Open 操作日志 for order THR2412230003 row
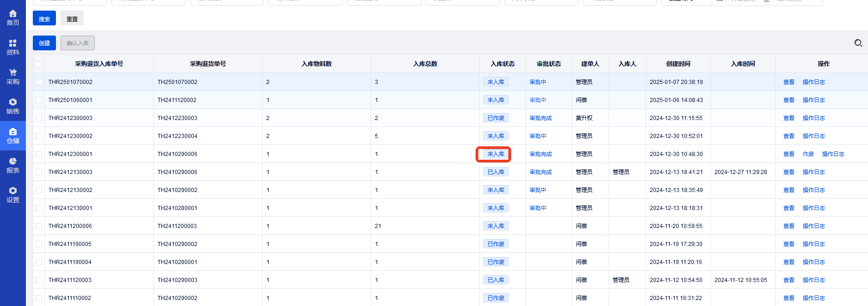This screenshot has height=306, width=868. click(813, 118)
